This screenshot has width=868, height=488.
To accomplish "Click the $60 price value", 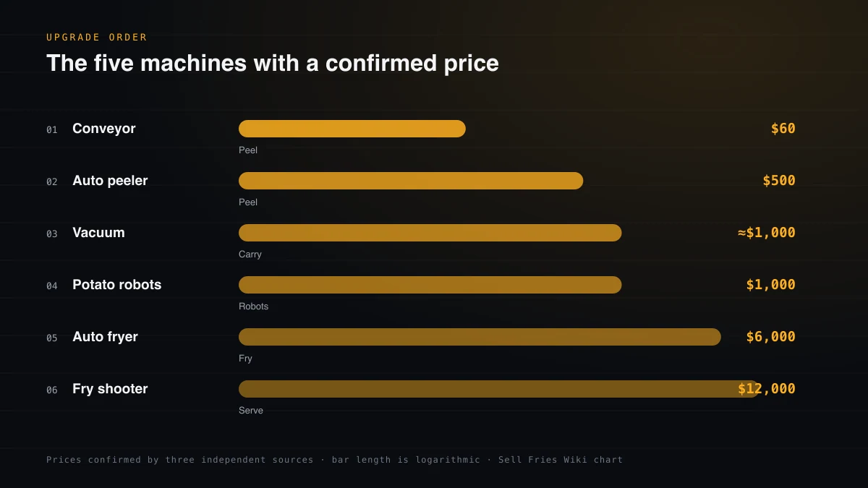I will pos(783,129).
